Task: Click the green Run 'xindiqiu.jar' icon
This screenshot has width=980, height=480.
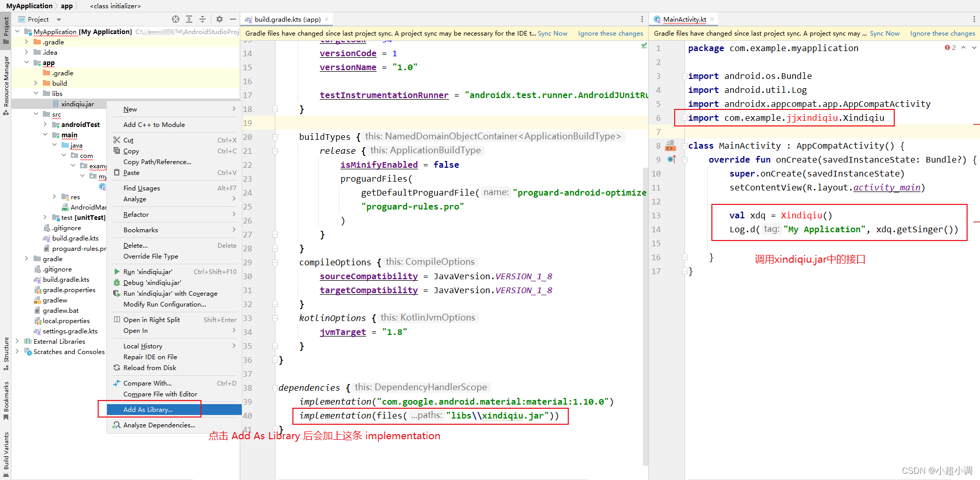Action: coord(117,271)
